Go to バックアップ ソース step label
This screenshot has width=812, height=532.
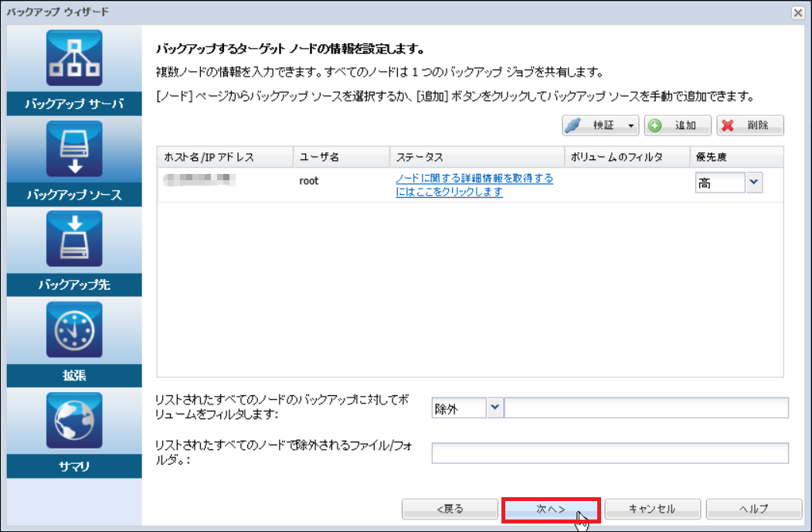click(x=74, y=194)
